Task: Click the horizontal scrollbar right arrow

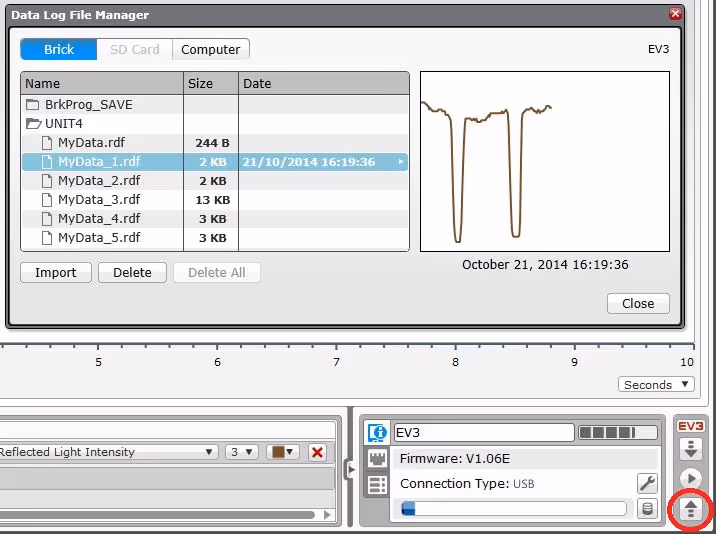Action: point(327,515)
